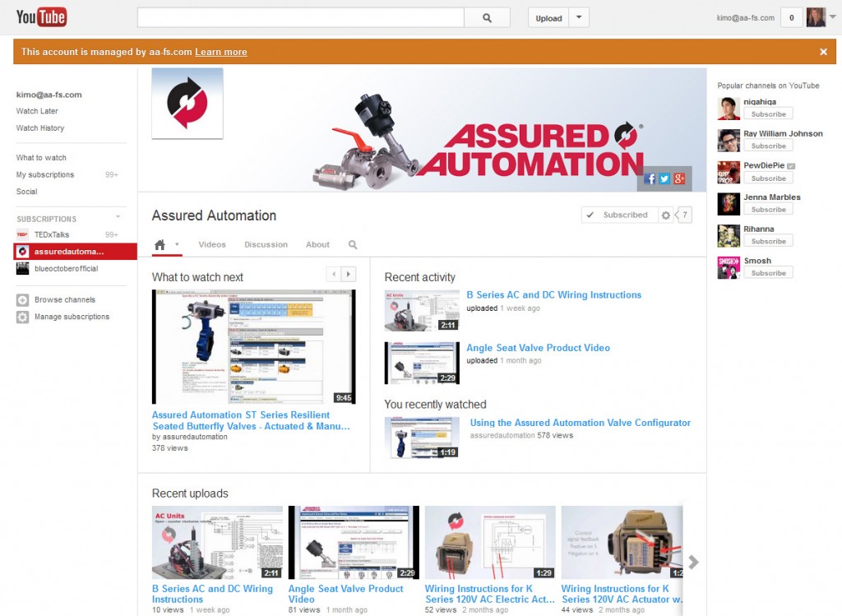Open the Discussion tab
This screenshot has width=842, height=616.
tap(265, 244)
